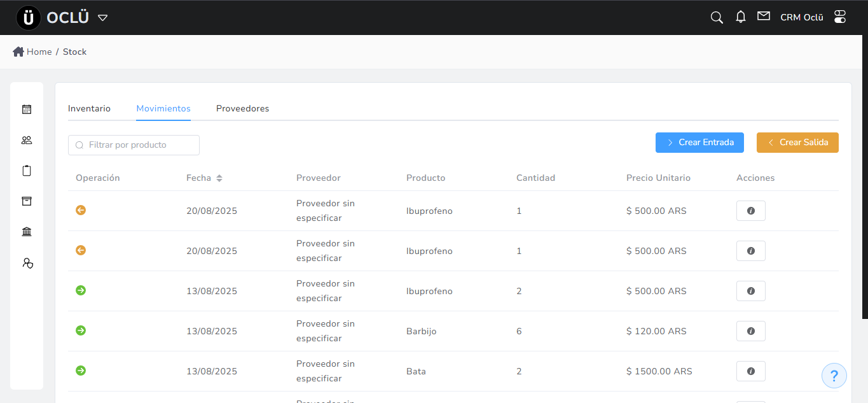Open the mail envelope icon

[764, 17]
